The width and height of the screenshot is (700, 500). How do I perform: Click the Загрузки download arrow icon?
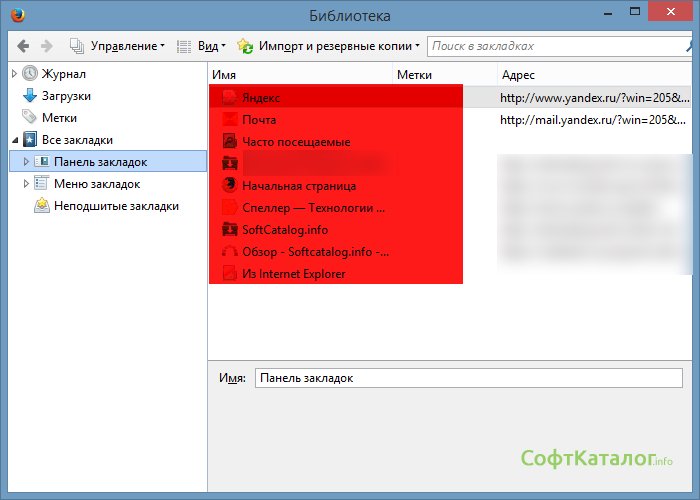30,96
